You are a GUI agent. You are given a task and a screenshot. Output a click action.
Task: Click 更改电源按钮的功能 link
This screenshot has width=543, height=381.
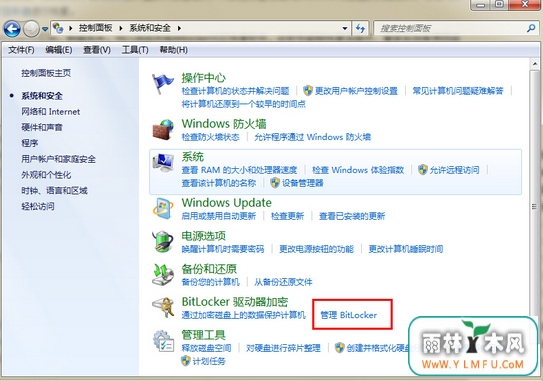[317, 249]
